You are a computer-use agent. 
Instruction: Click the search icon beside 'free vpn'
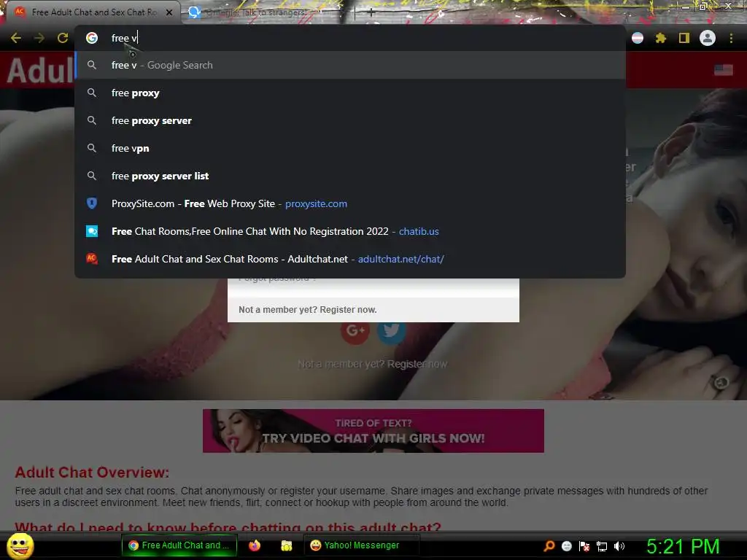[x=92, y=148]
